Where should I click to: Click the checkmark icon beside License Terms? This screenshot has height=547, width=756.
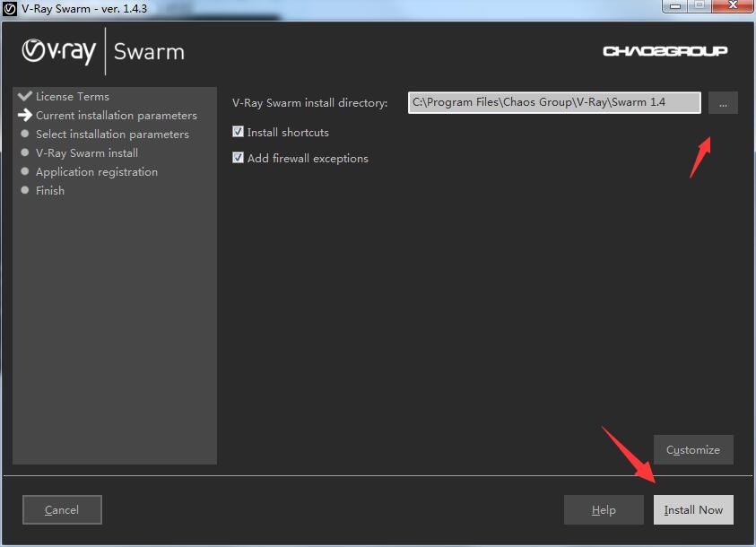pyautogui.click(x=24, y=96)
